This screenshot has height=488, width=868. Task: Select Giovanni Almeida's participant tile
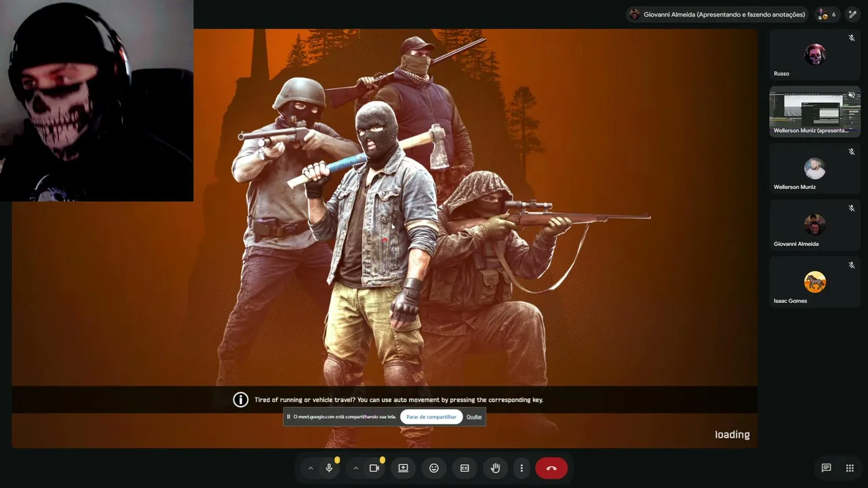[815, 226]
